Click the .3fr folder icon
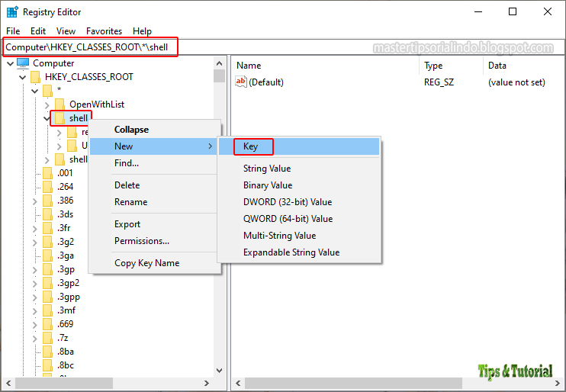The width and height of the screenshot is (566, 392). [47, 228]
